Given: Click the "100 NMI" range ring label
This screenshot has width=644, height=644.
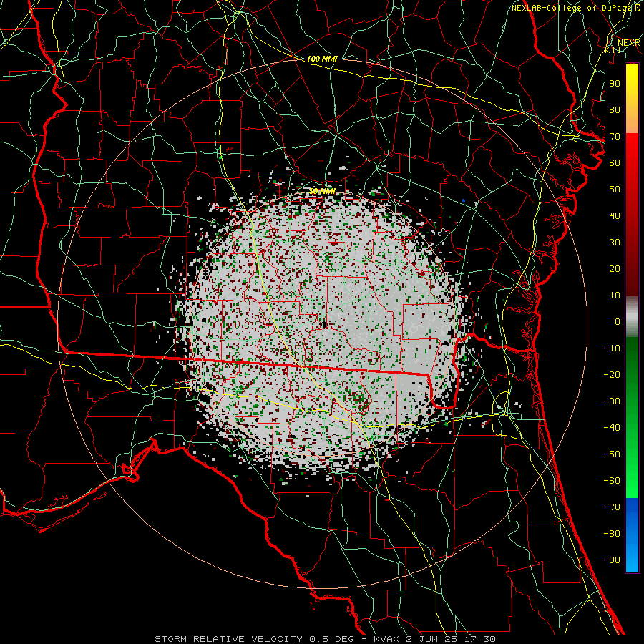Looking at the screenshot, I should click(322, 59).
